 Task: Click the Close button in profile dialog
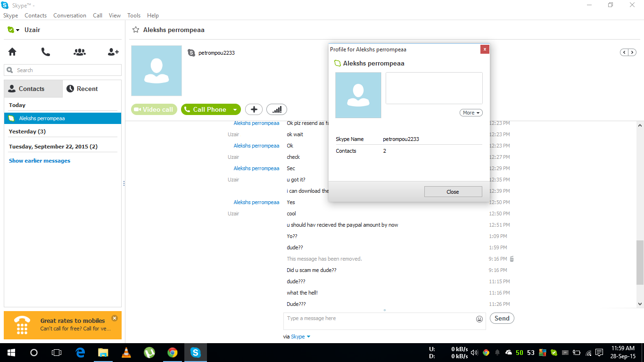tap(453, 192)
